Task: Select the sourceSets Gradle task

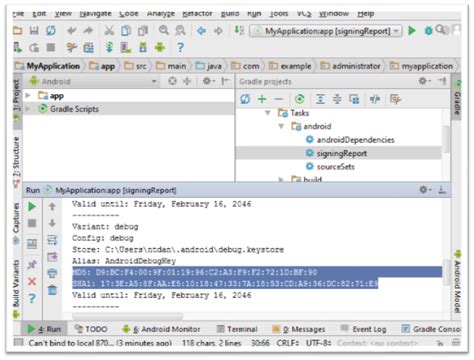Action: pos(335,166)
